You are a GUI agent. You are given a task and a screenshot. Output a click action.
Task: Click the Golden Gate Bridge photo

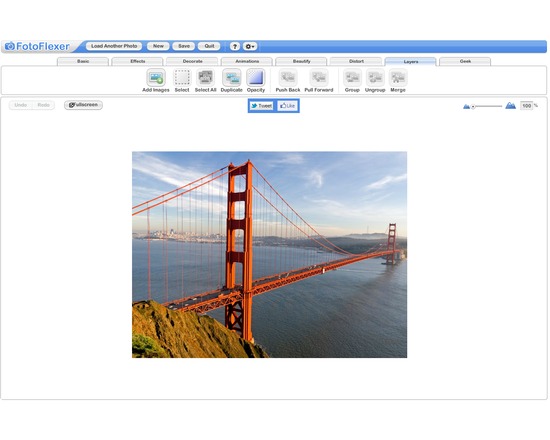coord(269,255)
